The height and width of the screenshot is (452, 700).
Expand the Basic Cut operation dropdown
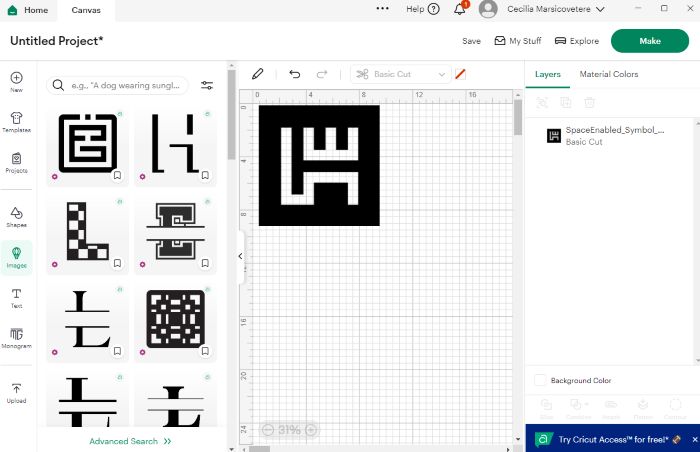pos(441,74)
